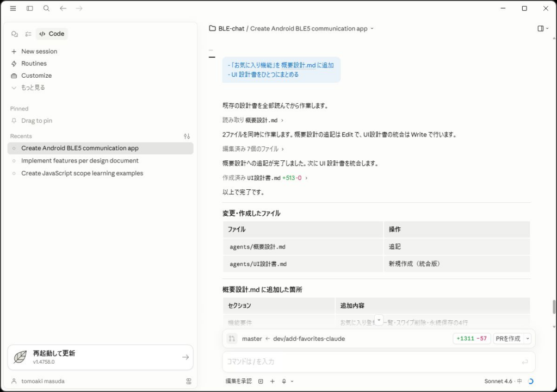Open search with magnifier icon
Viewport: 557px width, 392px height.
click(x=46, y=8)
